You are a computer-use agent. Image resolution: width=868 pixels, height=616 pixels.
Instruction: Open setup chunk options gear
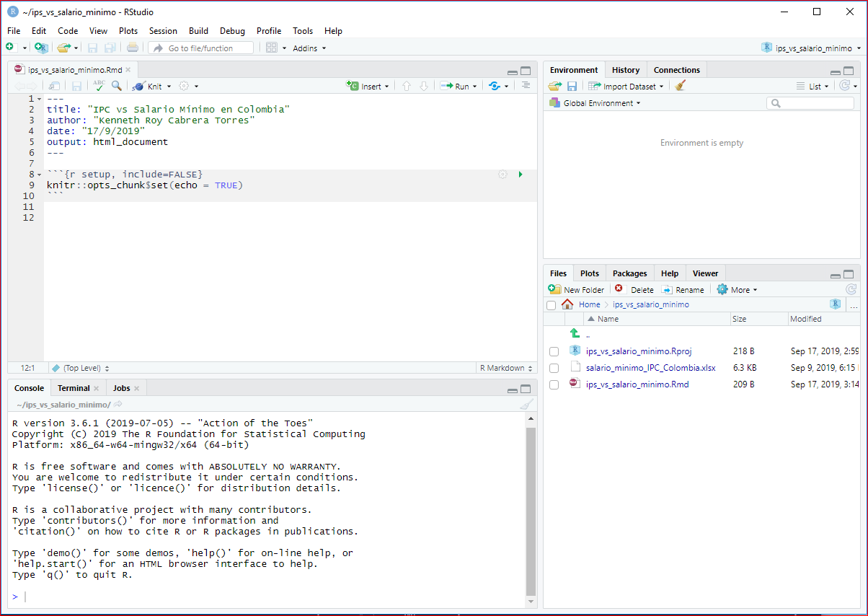502,175
